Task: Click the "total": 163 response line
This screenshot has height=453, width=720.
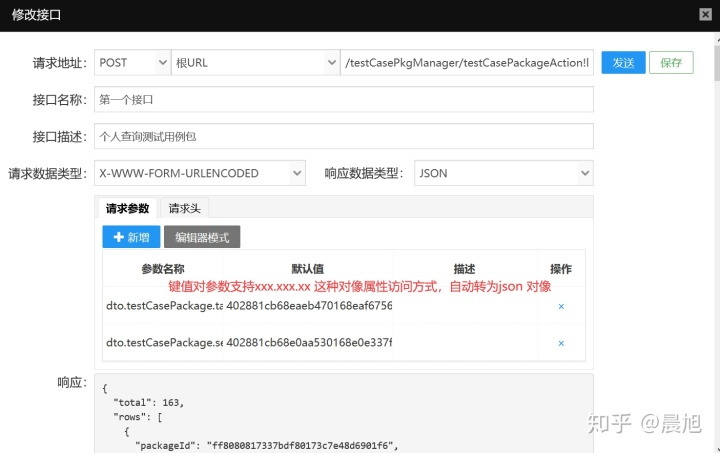Action: (x=148, y=403)
